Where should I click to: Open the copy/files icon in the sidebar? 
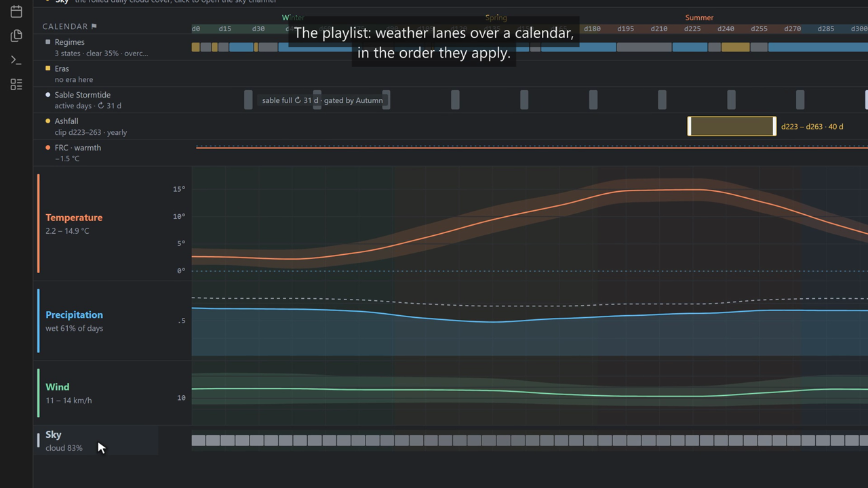[16, 35]
